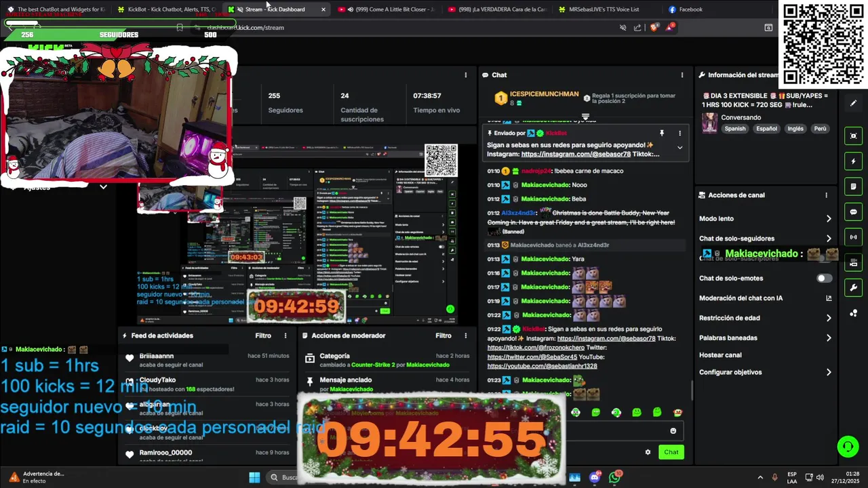The width and height of the screenshot is (868, 488).
Task: Click Hostear canal action
Action: coord(720,355)
